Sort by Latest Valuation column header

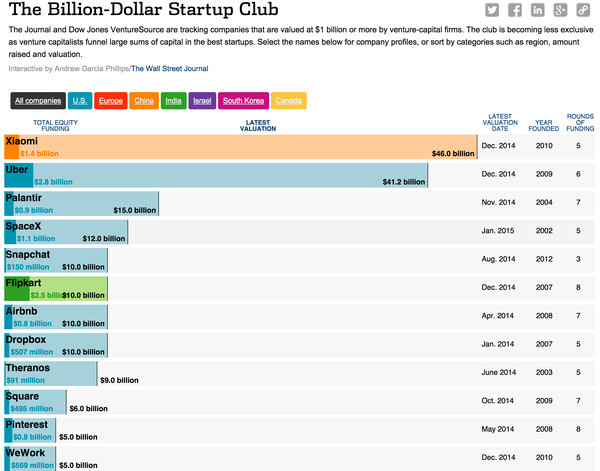[258, 125]
